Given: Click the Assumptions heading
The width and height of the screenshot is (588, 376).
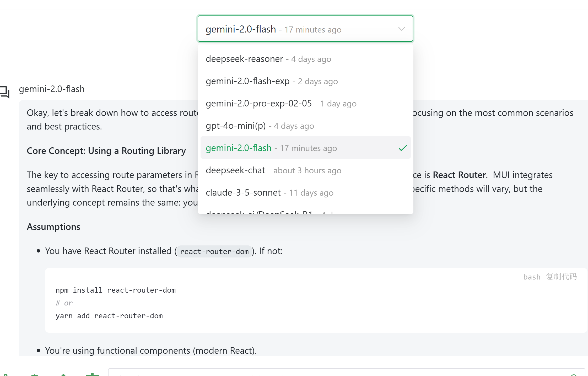Looking at the screenshot, I should click(53, 227).
